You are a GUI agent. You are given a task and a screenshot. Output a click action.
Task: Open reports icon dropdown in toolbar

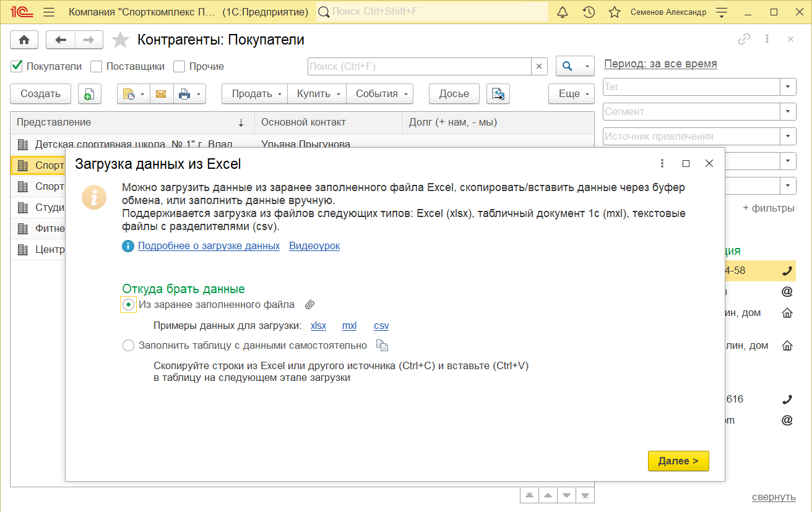134,94
